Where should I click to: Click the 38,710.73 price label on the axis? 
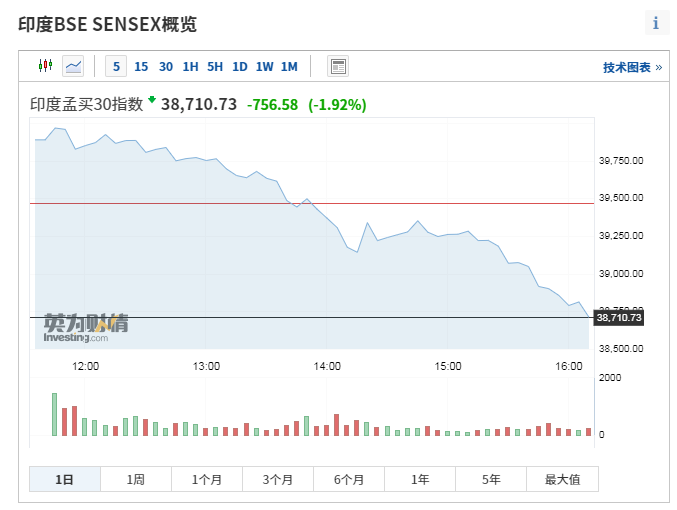coord(619,318)
